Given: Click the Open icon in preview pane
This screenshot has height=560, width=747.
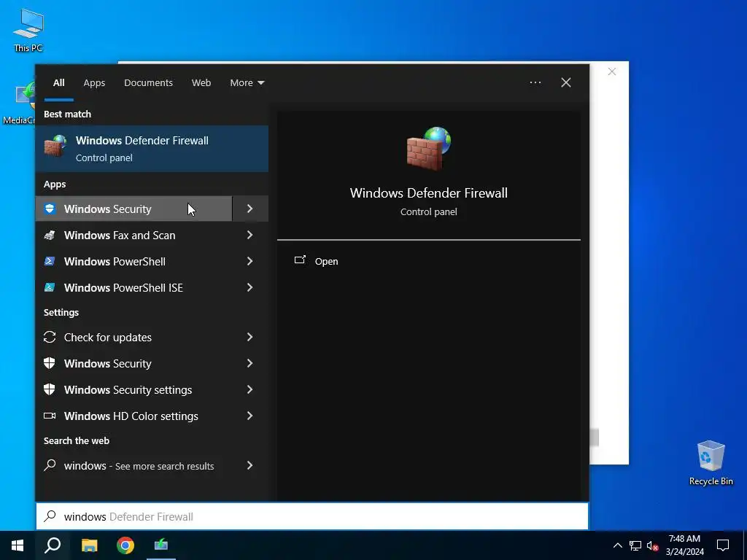Looking at the screenshot, I should tap(300, 260).
